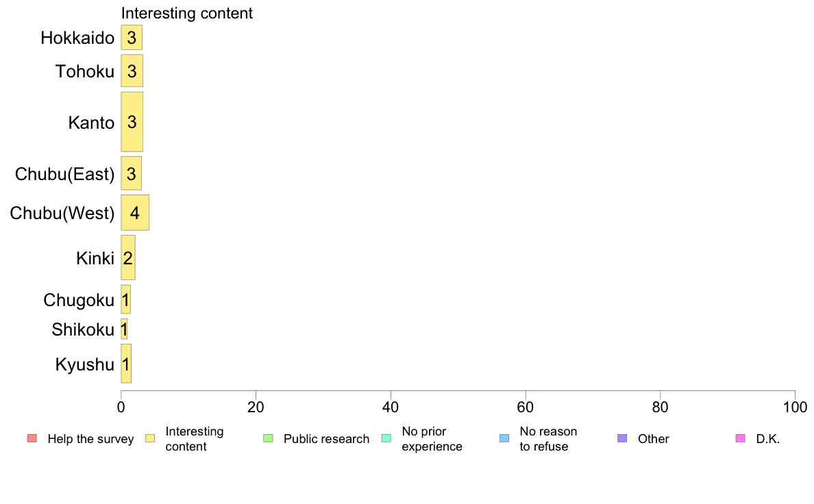
Task: Click the pink D.K. legend swatch
Action: pos(740,438)
